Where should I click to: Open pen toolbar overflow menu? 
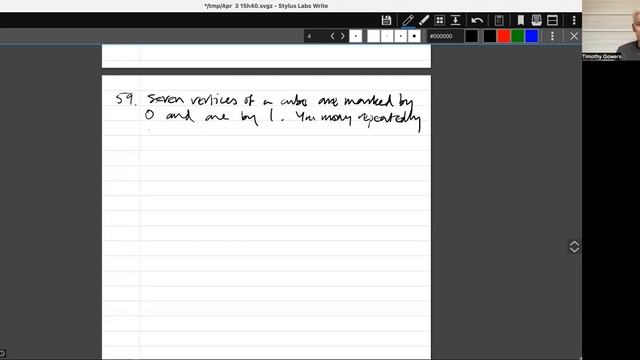click(x=552, y=36)
